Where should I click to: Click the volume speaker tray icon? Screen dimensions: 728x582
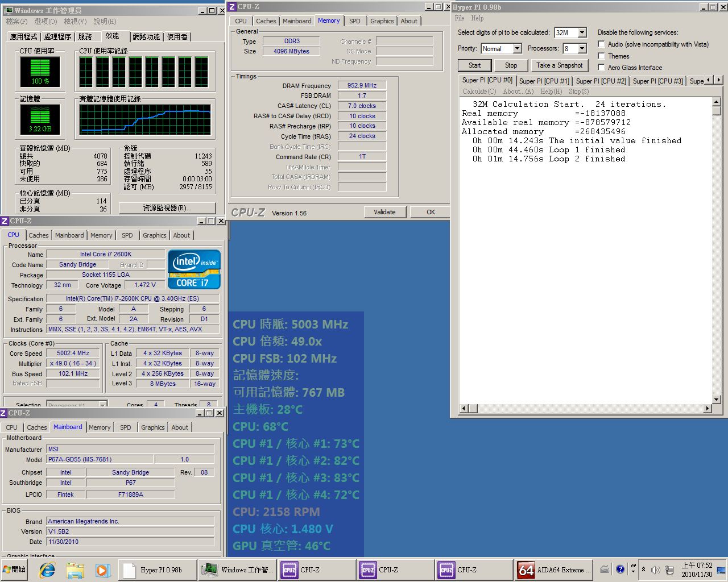click(x=656, y=569)
